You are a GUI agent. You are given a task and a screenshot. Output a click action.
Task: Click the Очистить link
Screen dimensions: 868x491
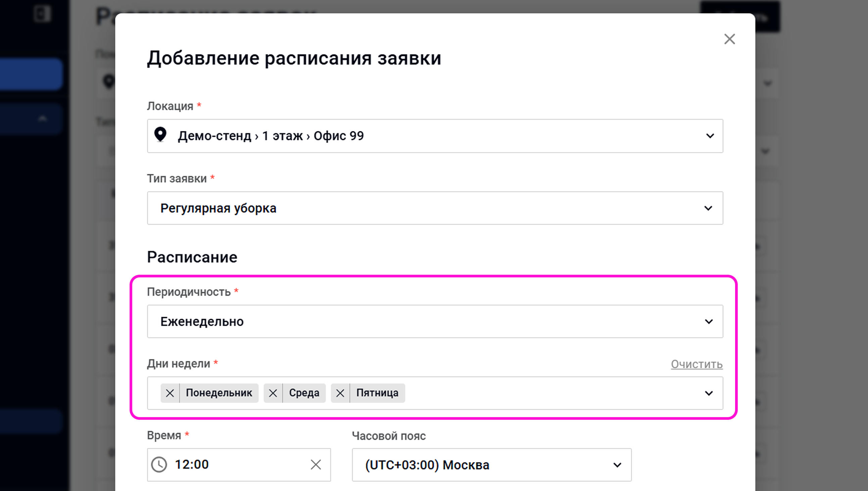pos(696,364)
